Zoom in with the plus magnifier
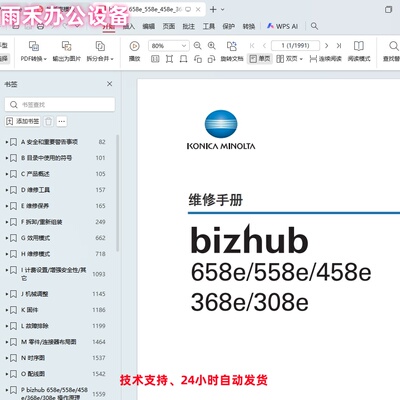The height and width of the screenshot is (400, 400). [212, 46]
